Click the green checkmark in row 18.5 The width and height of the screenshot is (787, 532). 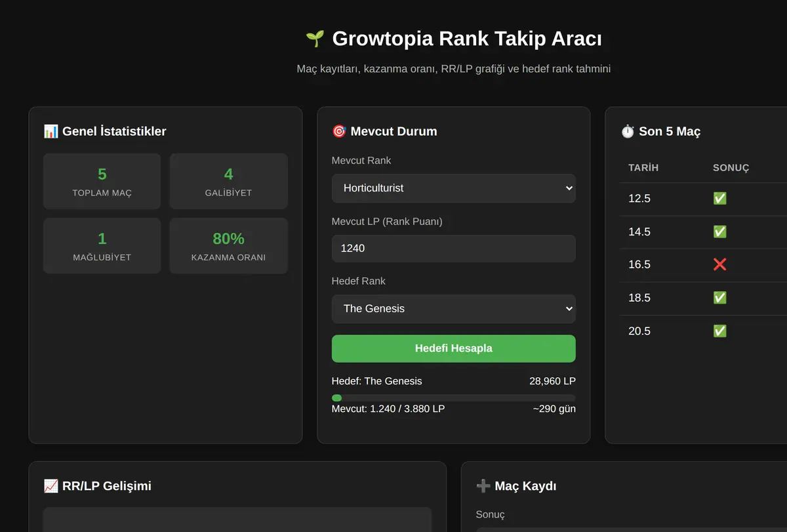[x=719, y=298]
